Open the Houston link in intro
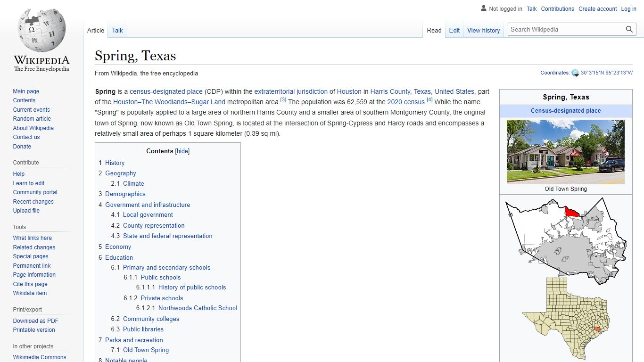The image size is (644, 362). (x=349, y=91)
